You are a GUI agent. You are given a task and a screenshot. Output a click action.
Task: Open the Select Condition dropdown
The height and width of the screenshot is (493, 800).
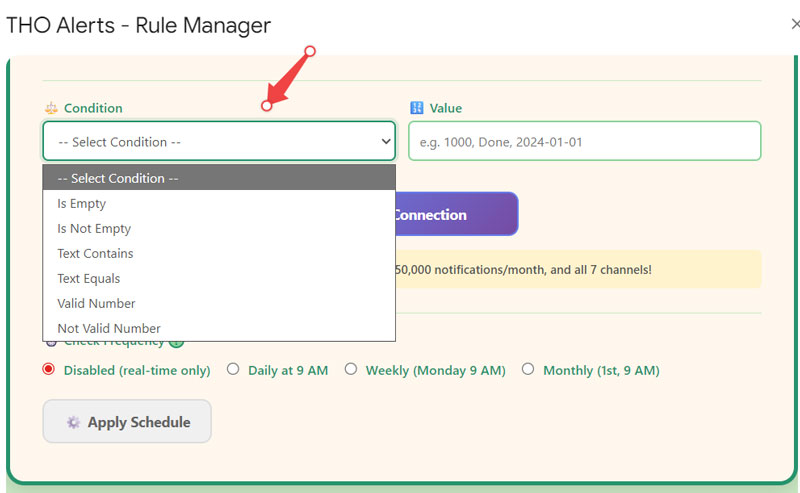pyautogui.click(x=219, y=141)
